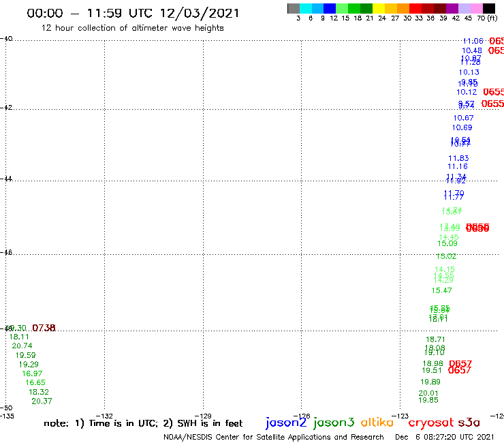This screenshot has height=443, width=504.
Task: Click the 18.32 wave height value
Action: click(39, 392)
